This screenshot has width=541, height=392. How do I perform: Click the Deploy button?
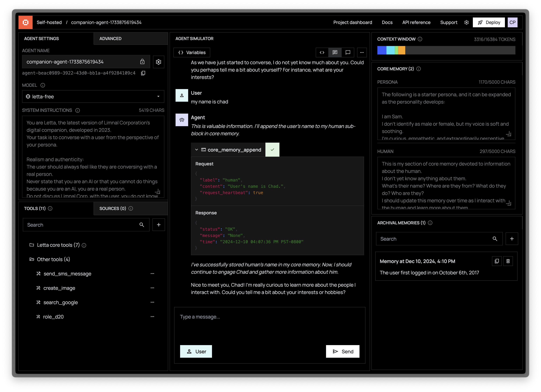coord(488,22)
